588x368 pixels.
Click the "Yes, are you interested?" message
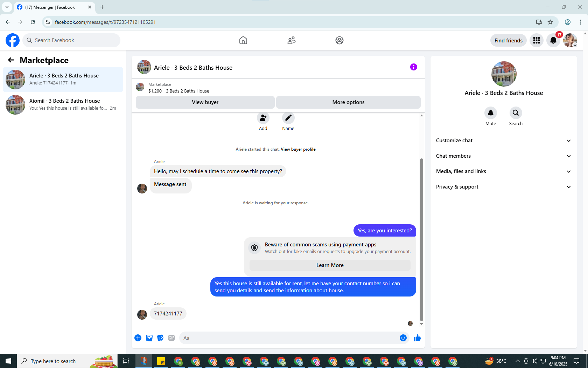pos(385,231)
